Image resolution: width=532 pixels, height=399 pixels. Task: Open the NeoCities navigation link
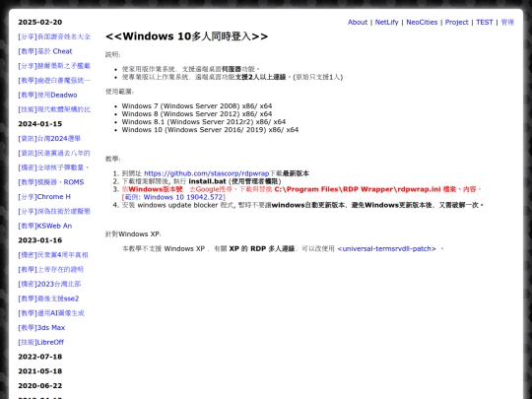click(422, 22)
